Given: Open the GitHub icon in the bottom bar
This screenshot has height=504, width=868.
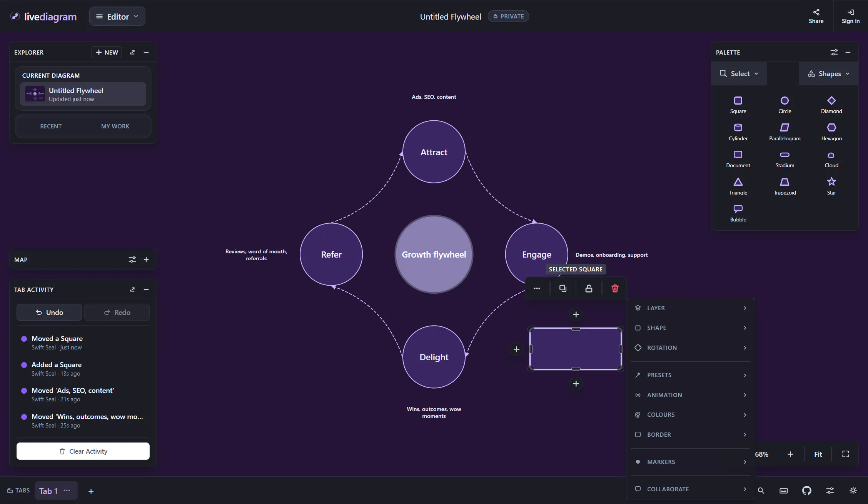Looking at the screenshot, I should click(x=807, y=491).
